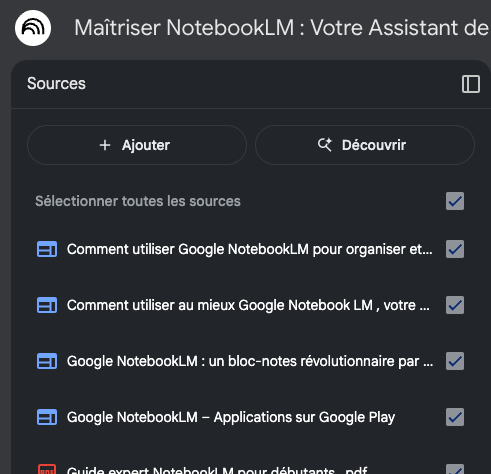The height and width of the screenshot is (474, 491).
Task: Uncheck 'un bloc-notes révolutionnaire' source checkbox
Action: [455, 361]
